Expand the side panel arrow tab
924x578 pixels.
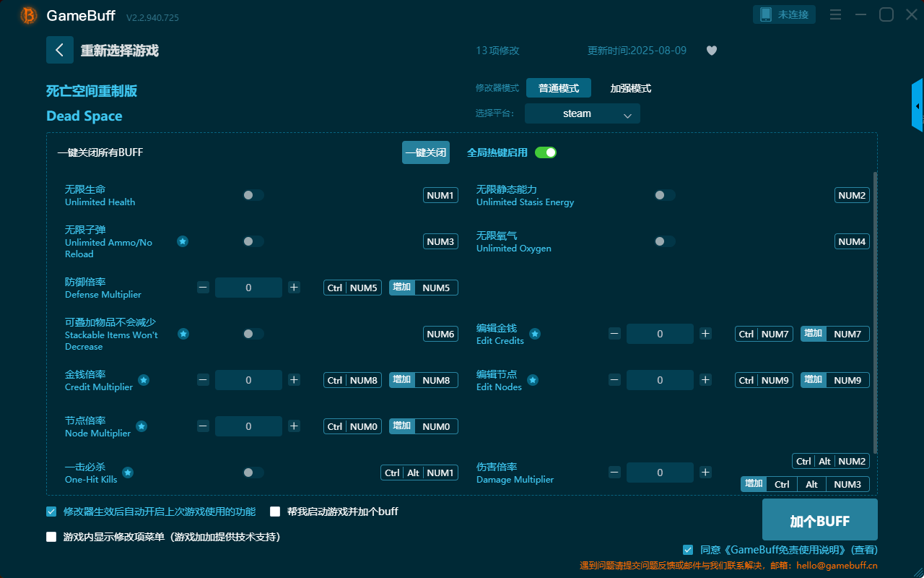click(918, 105)
